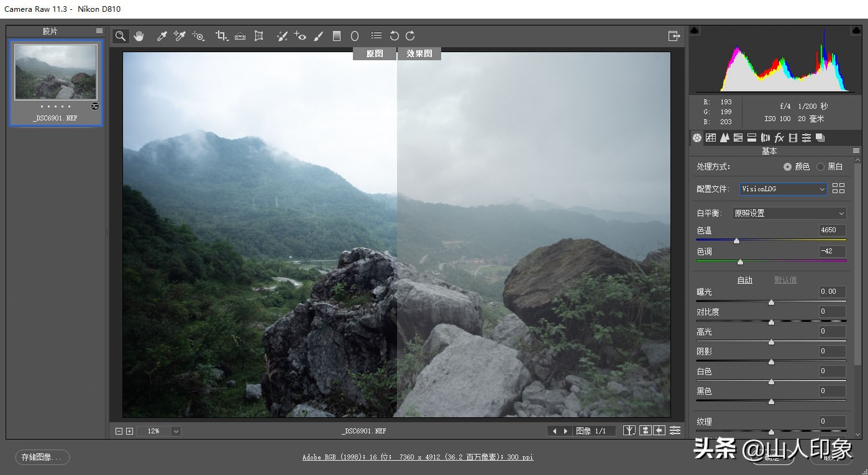The image size is (868, 475).
Task: Open the Split Toning tab
Action: pos(752,138)
